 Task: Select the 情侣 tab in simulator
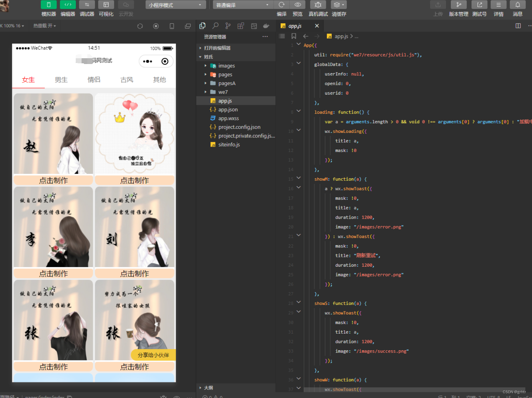click(94, 80)
